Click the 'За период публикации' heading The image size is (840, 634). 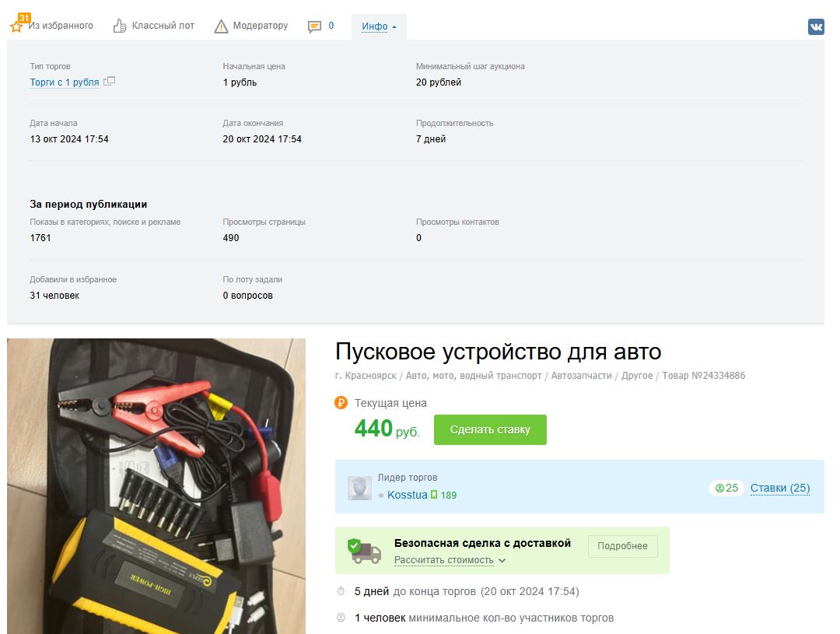(x=89, y=204)
